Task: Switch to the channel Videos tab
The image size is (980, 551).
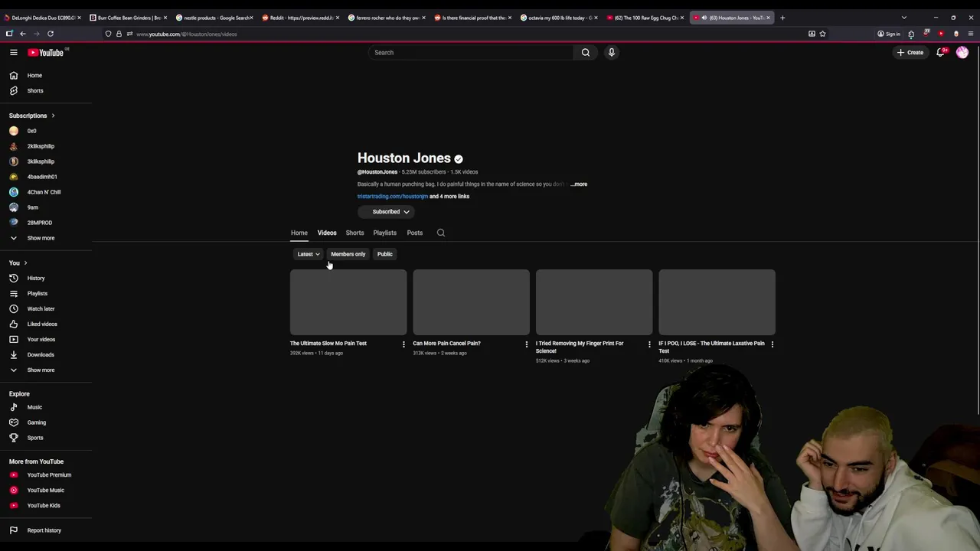Action: (x=327, y=233)
